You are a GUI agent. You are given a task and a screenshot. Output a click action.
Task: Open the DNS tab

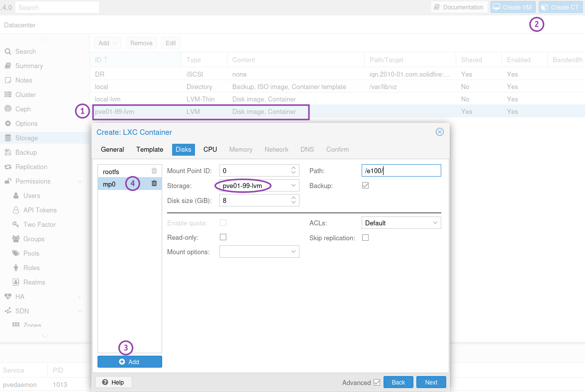[x=307, y=149]
